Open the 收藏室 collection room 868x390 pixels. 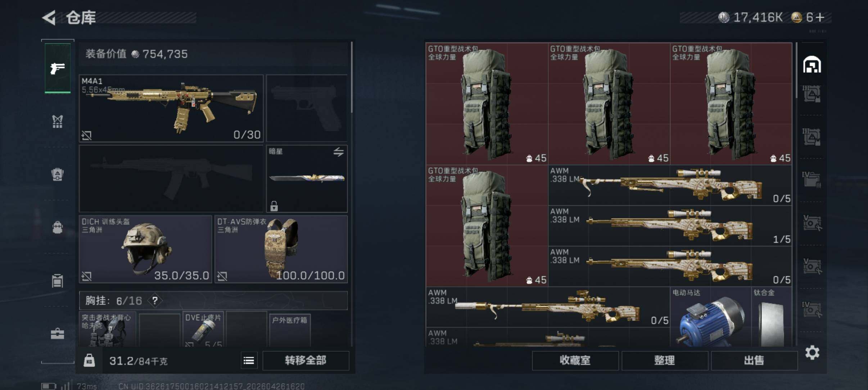tap(575, 360)
